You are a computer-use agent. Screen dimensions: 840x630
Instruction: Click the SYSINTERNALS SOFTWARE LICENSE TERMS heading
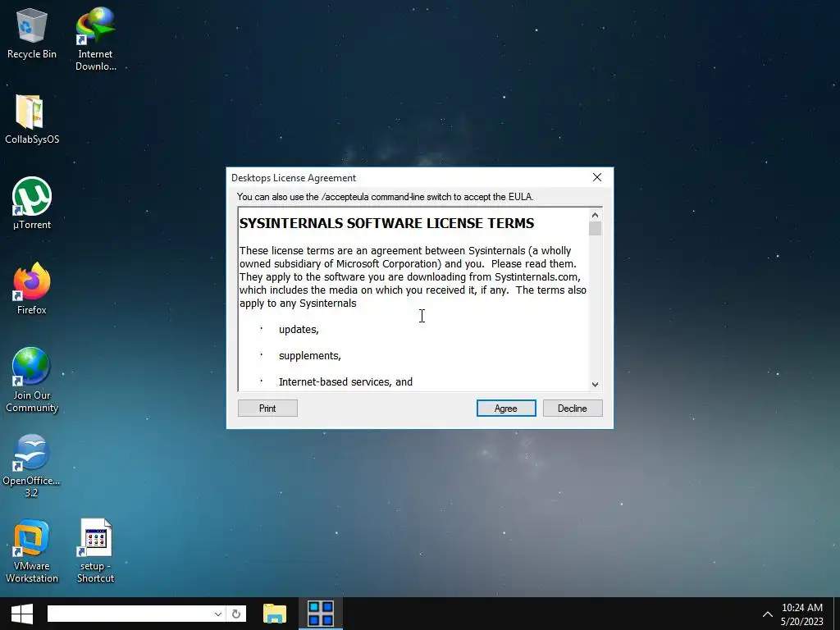pos(386,223)
